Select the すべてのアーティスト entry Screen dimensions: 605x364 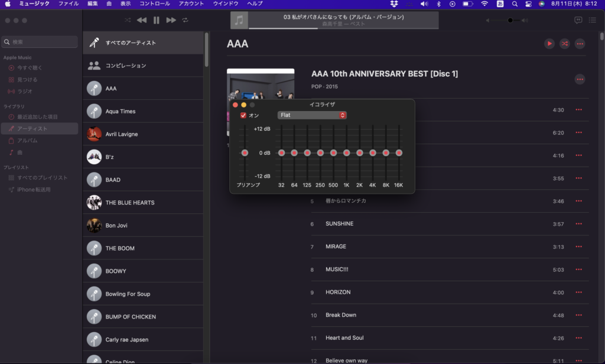tap(143, 43)
